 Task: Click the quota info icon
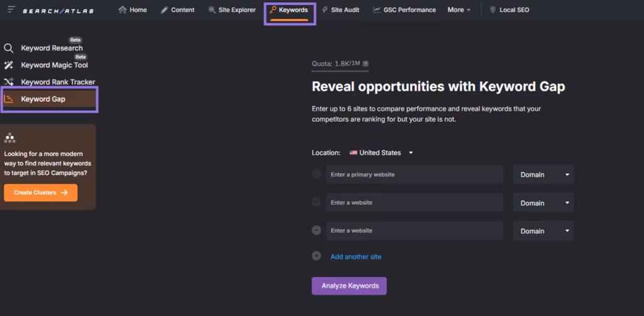pos(366,64)
